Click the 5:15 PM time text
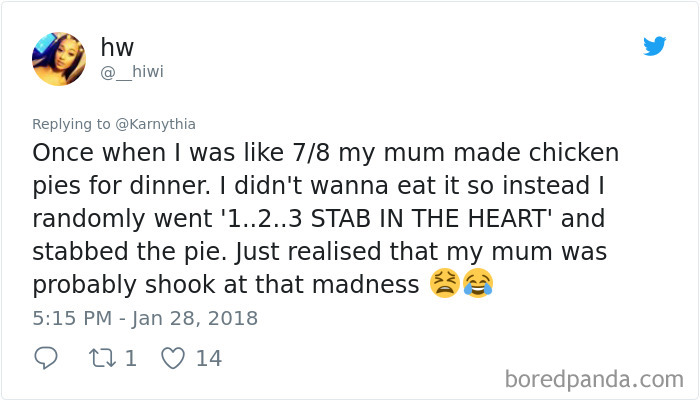 (70, 318)
